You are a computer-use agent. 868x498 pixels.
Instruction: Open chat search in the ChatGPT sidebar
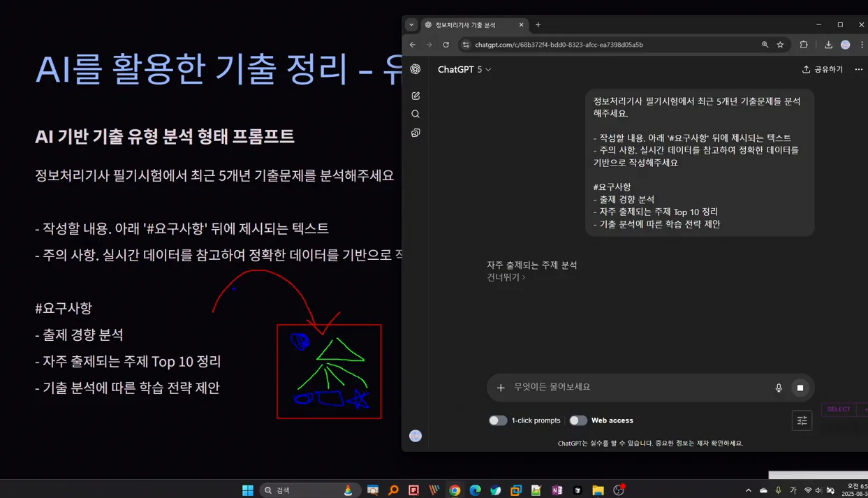(x=415, y=114)
